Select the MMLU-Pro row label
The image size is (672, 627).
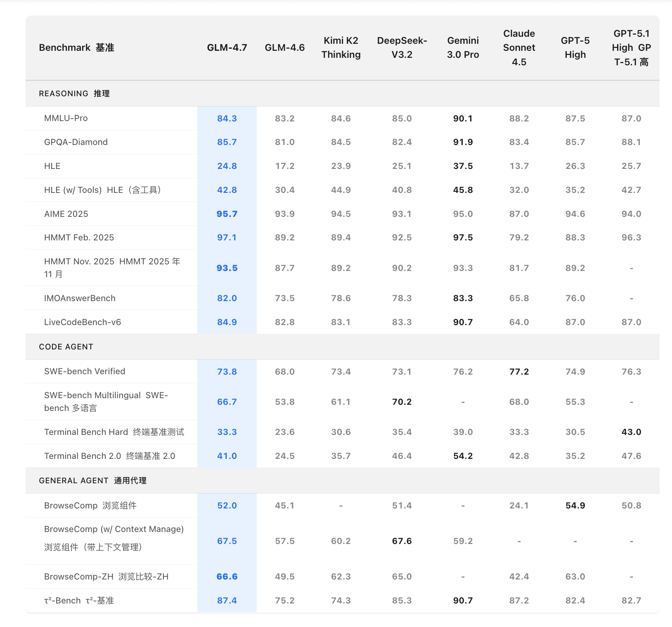[x=66, y=118]
